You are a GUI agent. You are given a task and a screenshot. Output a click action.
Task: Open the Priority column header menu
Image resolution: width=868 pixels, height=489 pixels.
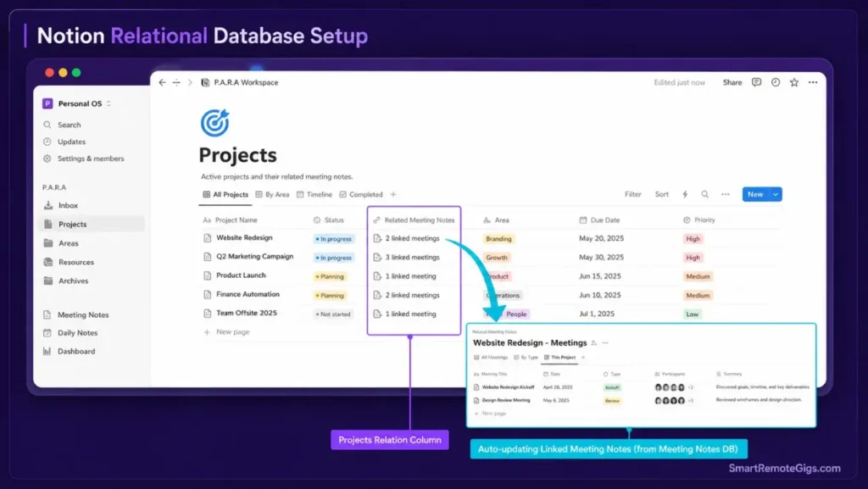point(699,220)
